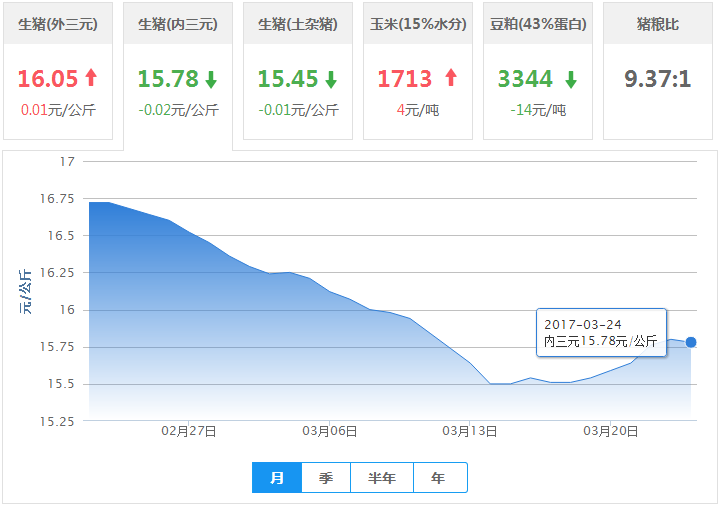
Task: Click the green down arrow beside 15.78
Action: coord(211,79)
